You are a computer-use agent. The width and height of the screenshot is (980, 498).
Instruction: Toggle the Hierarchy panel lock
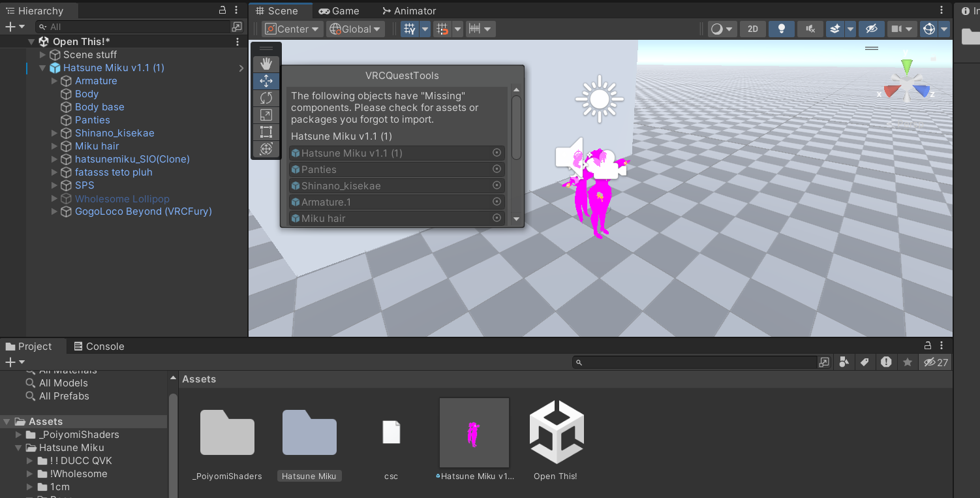pos(223,10)
